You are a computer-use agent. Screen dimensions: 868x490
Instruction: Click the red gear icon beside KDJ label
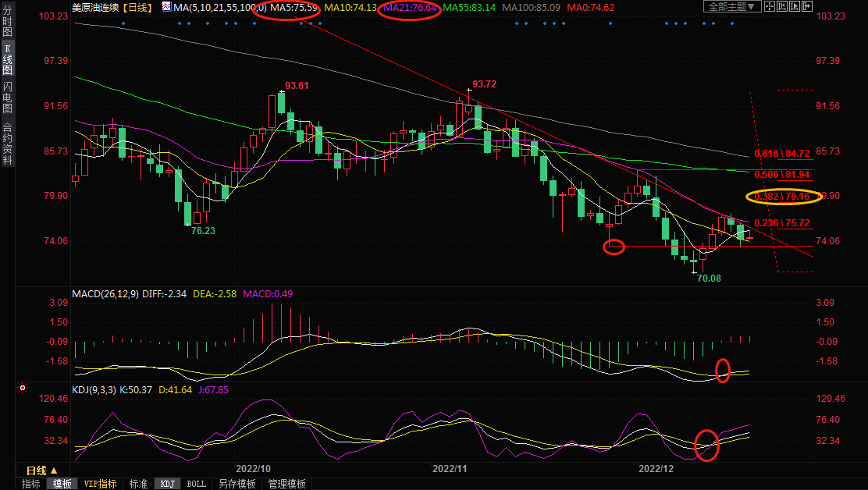click(x=23, y=388)
